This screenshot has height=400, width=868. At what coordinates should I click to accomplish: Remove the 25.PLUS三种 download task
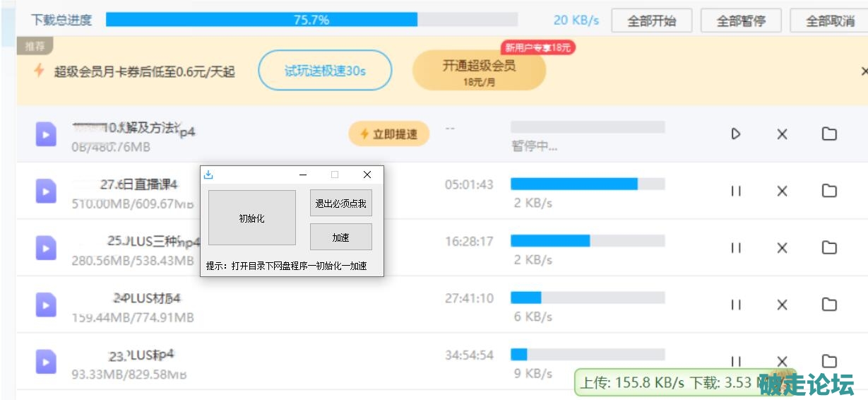pos(782,248)
